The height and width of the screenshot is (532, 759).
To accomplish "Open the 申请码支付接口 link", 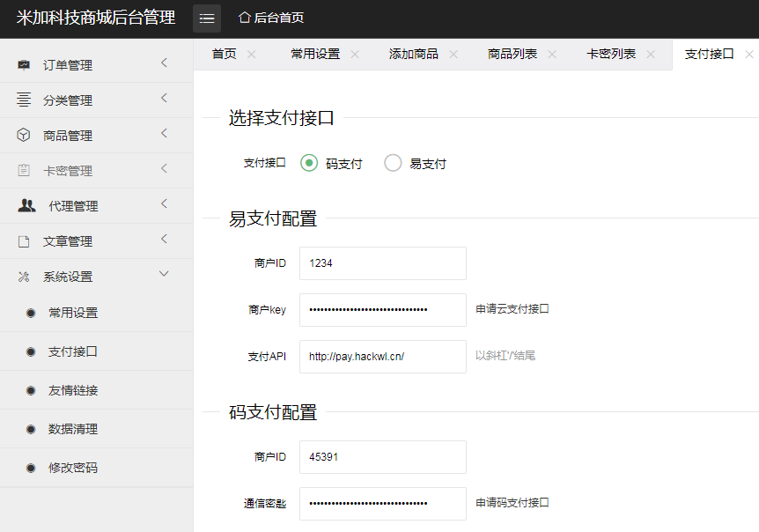I will click(512, 503).
